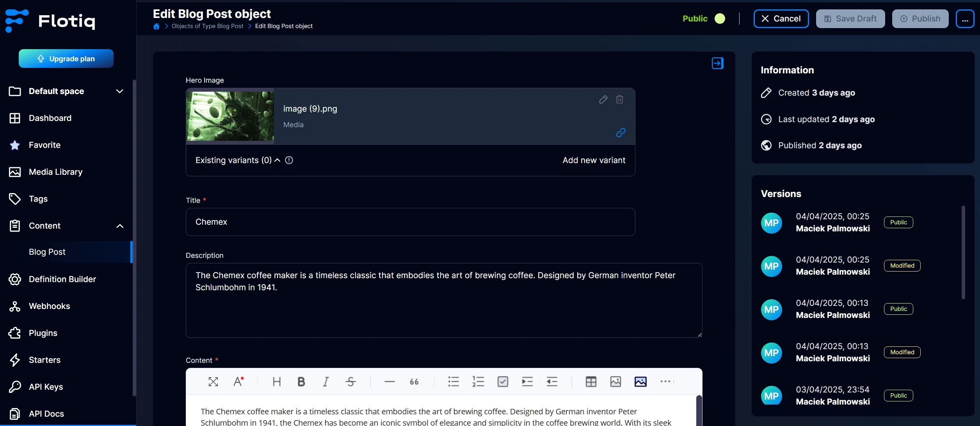Screen dimensions: 980x426
Task: Insert a to-do checkbox list
Action: pyautogui.click(x=503, y=382)
